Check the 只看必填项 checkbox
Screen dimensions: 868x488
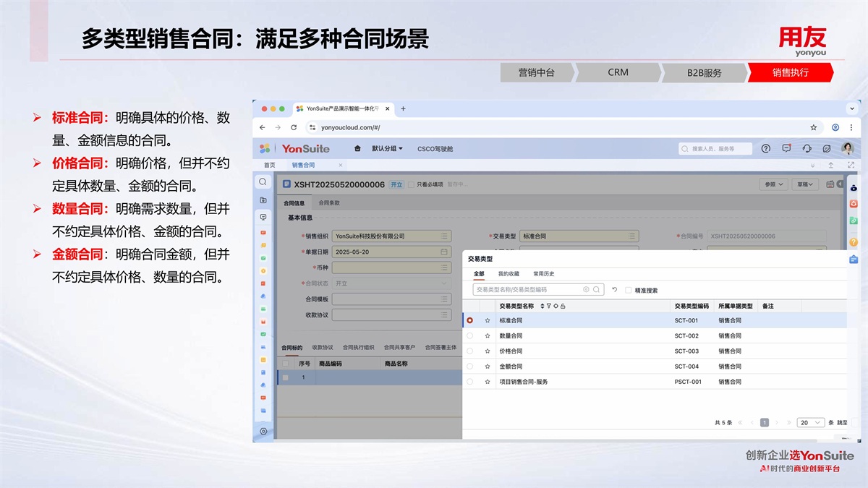click(x=412, y=184)
